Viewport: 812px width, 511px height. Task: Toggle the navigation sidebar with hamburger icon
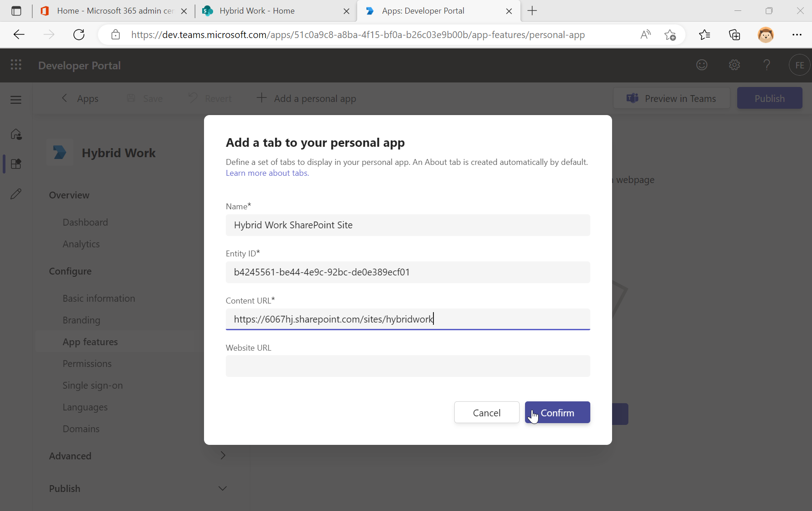tap(15, 100)
